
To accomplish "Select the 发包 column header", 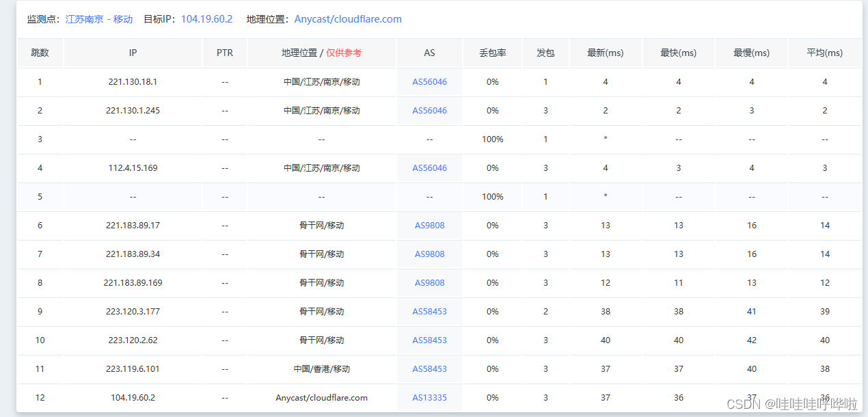I will [x=545, y=53].
